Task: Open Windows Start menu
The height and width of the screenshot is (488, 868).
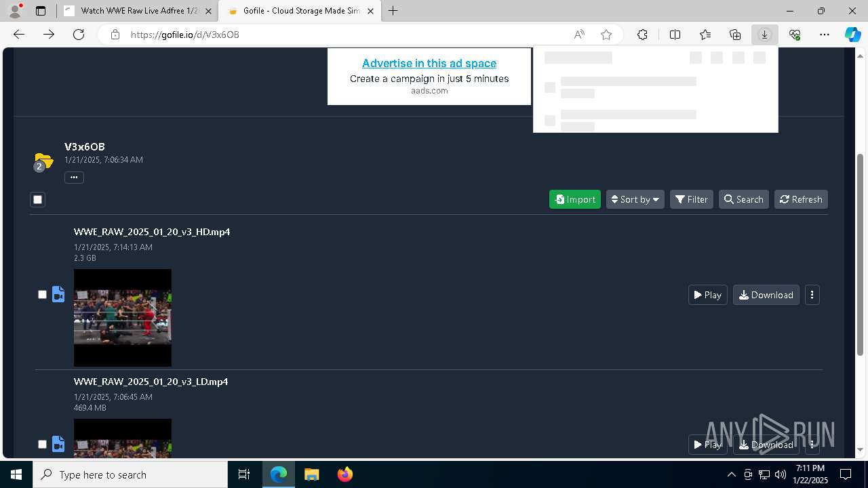Action: tap(16, 474)
